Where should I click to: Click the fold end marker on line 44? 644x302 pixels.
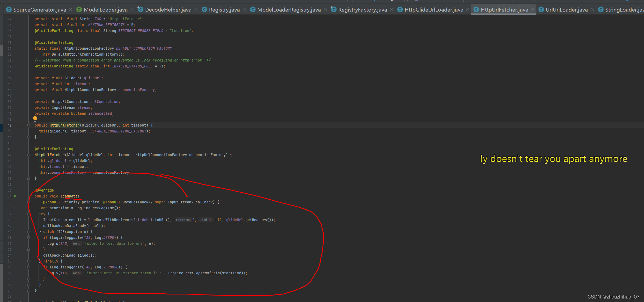28,137
